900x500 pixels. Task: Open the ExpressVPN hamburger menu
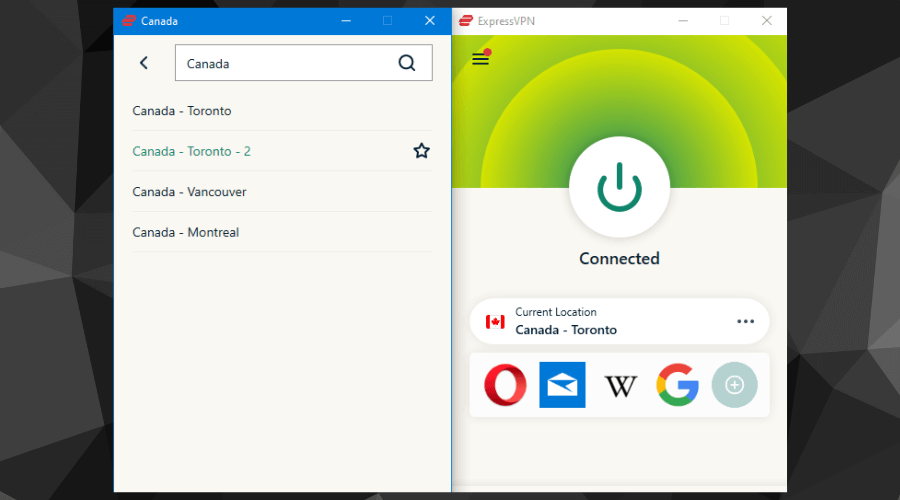(480, 59)
